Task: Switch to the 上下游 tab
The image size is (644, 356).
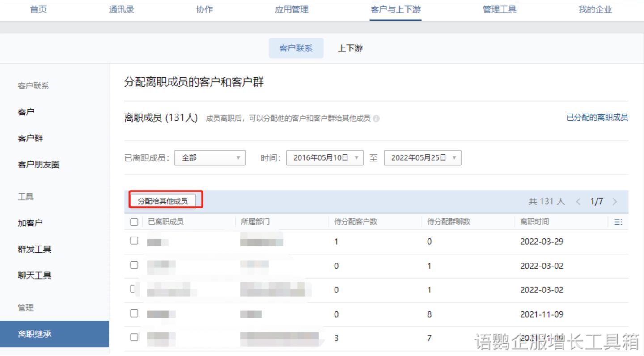Action: (x=350, y=48)
